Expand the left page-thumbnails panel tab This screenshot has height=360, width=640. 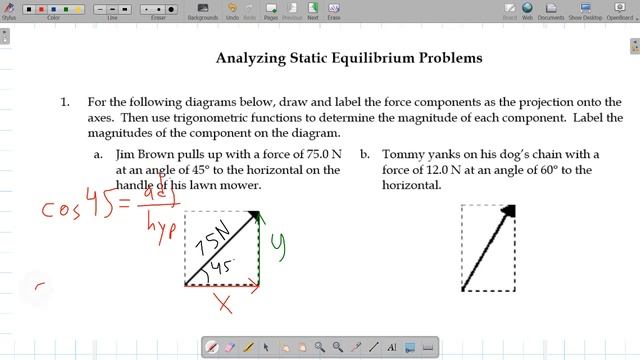[4, 36]
